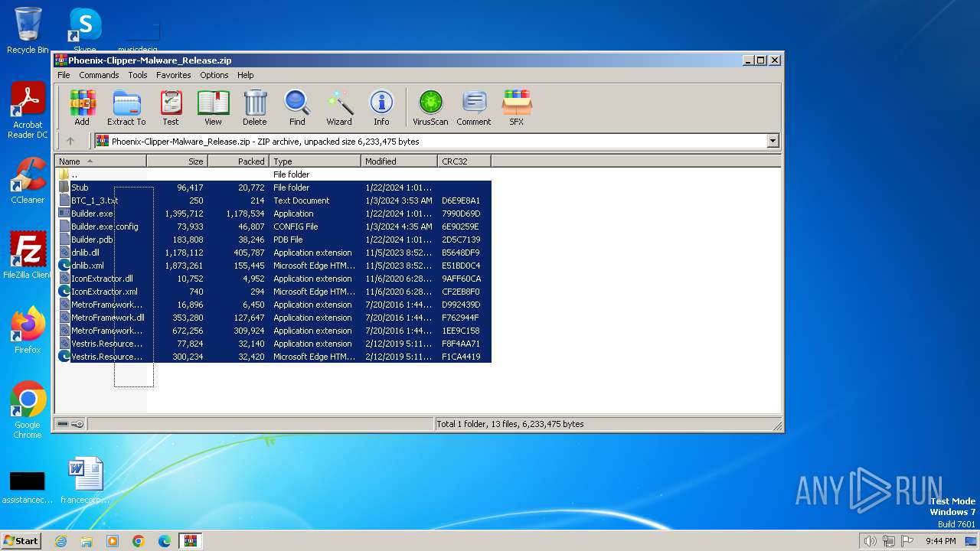
Task: Open the Options menu
Action: (x=214, y=75)
